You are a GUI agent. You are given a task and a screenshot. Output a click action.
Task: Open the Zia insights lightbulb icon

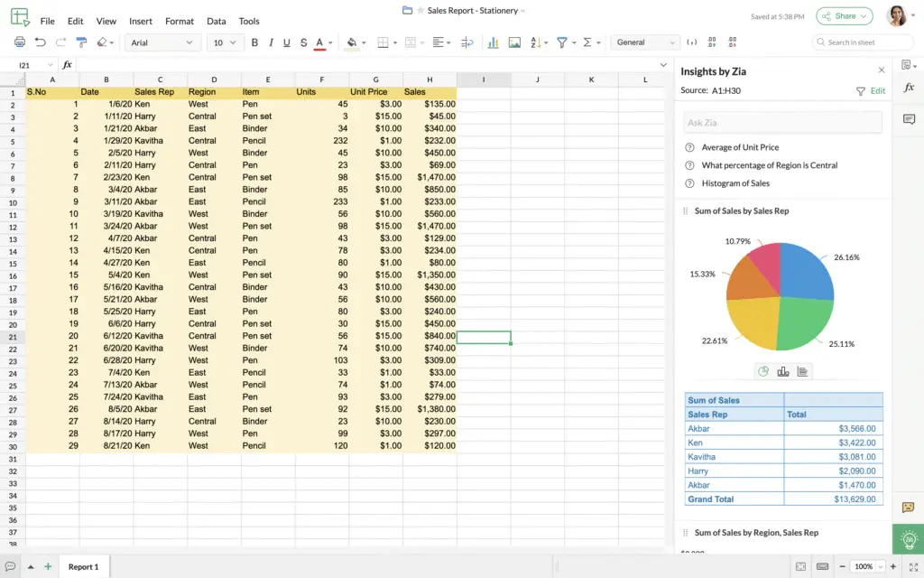pyautogui.click(x=908, y=539)
